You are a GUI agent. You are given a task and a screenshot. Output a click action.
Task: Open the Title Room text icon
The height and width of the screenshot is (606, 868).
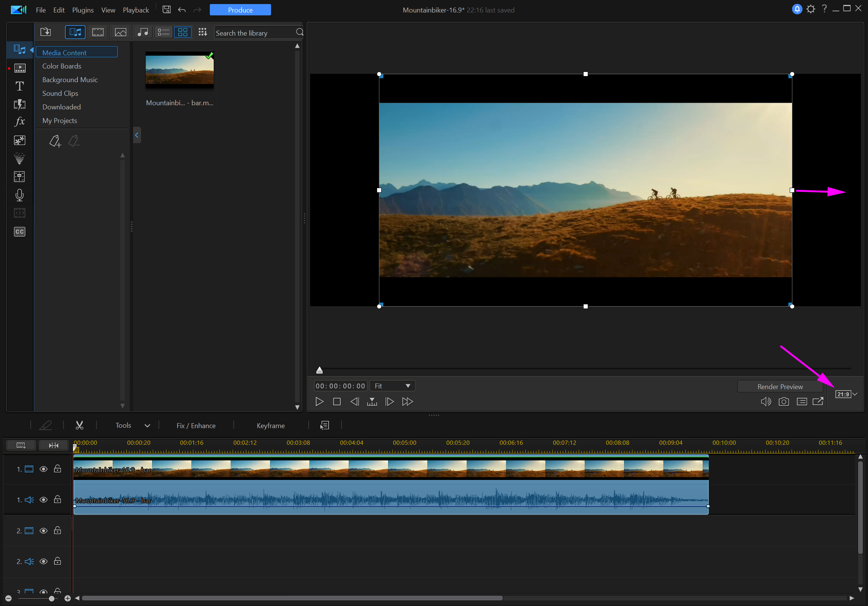click(x=20, y=86)
